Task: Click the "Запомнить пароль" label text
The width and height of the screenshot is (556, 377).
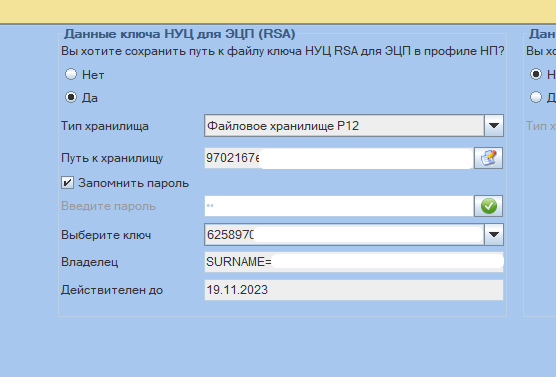Action: [133, 183]
